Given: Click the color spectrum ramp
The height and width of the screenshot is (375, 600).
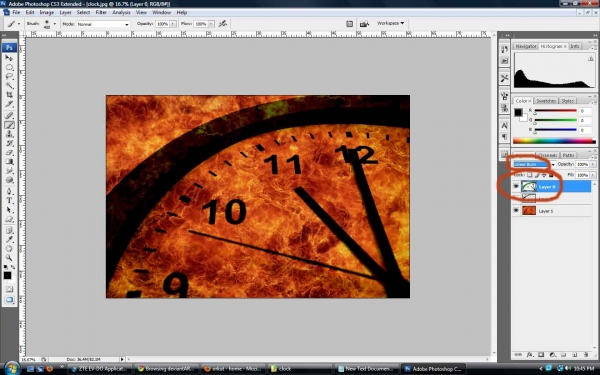Looking at the screenshot, I should pyautogui.click(x=554, y=141).
